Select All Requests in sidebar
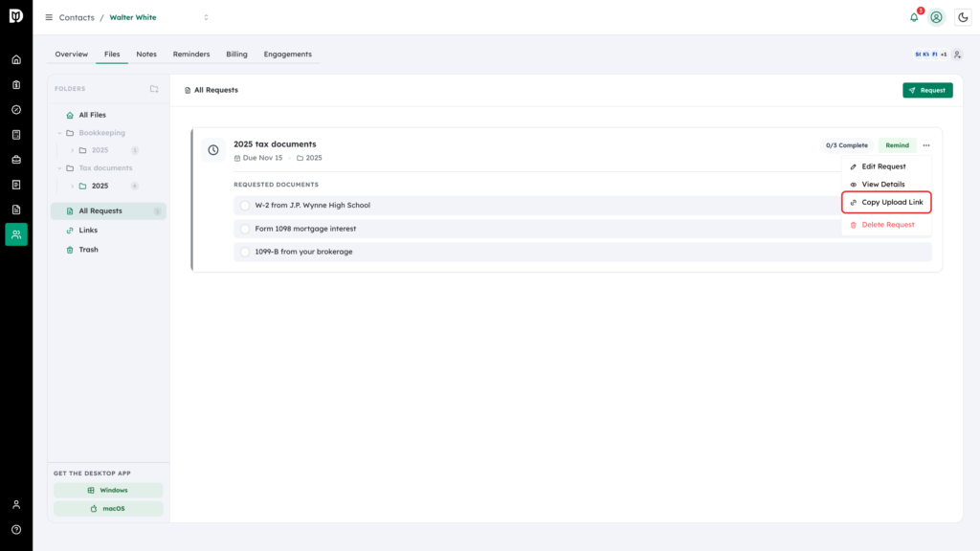 pos(108,211)
